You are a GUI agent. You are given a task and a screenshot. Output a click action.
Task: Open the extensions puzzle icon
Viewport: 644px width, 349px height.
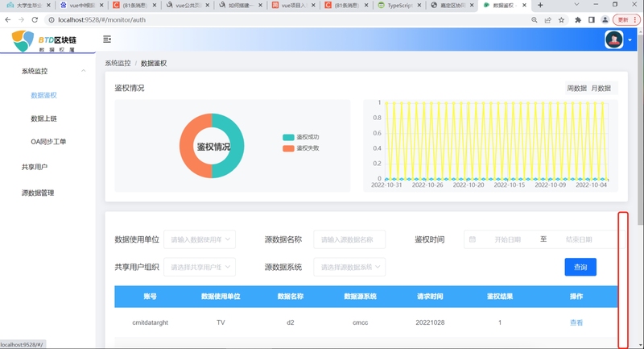(578, 19)
